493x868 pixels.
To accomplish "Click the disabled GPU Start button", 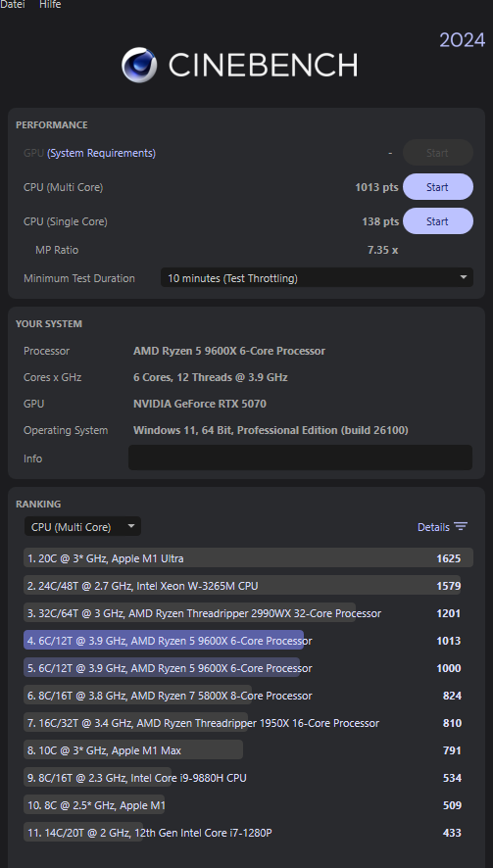I will [437, 153].
